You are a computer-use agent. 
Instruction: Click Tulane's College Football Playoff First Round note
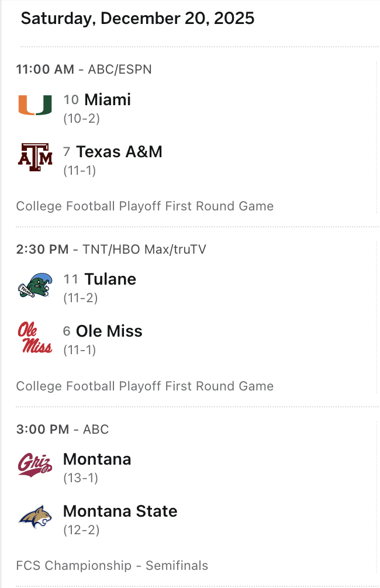pos(144,386)
